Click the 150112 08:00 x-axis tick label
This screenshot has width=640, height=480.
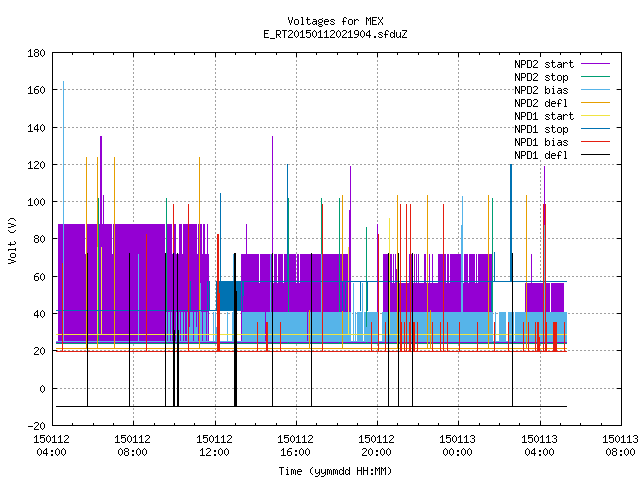click(133, 446)
